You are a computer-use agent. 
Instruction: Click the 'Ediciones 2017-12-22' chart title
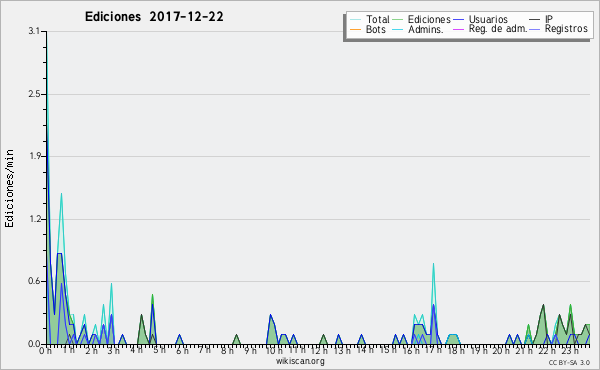click(x=154, y=17)
